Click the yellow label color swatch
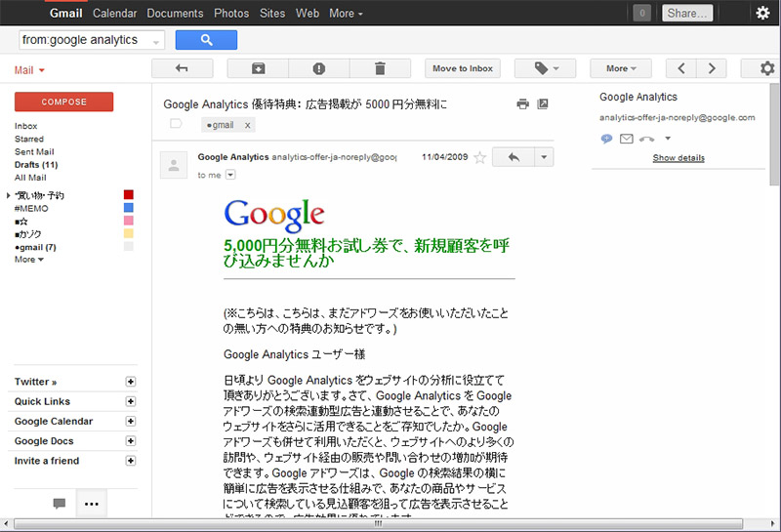This screenshot has height=532, width=781. (129, 233)
